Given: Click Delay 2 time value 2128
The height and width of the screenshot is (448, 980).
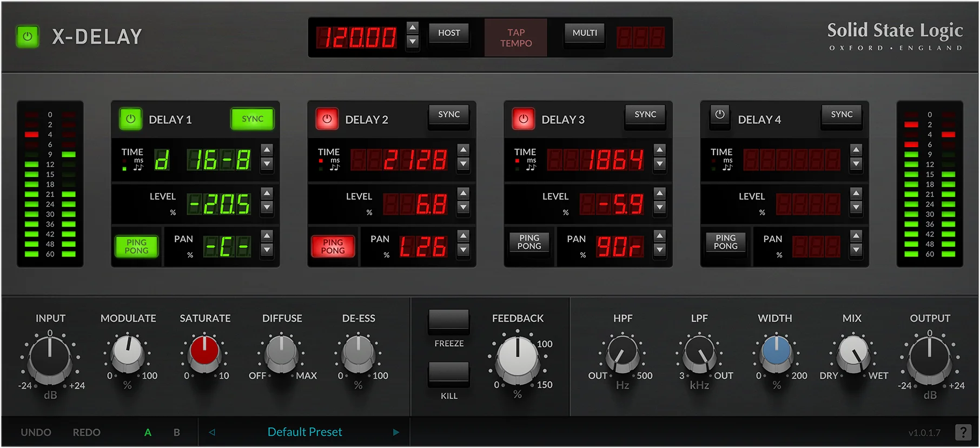Looking at the screenshot, I should coord(399,160).
